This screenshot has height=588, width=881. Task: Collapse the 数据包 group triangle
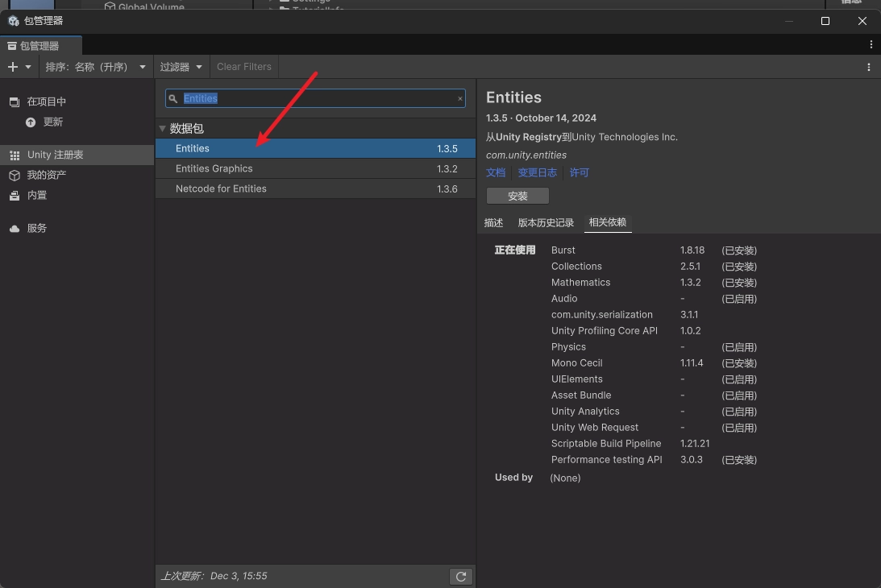162,129
